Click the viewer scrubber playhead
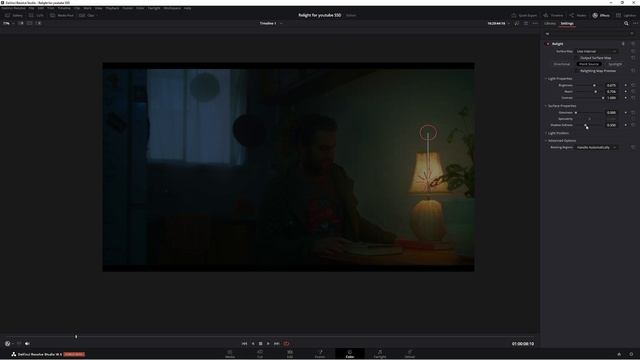This screenshot has height=360, width=640. point(76,337)
